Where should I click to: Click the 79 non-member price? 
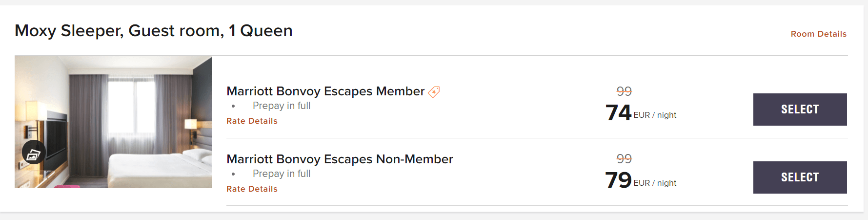618,180
